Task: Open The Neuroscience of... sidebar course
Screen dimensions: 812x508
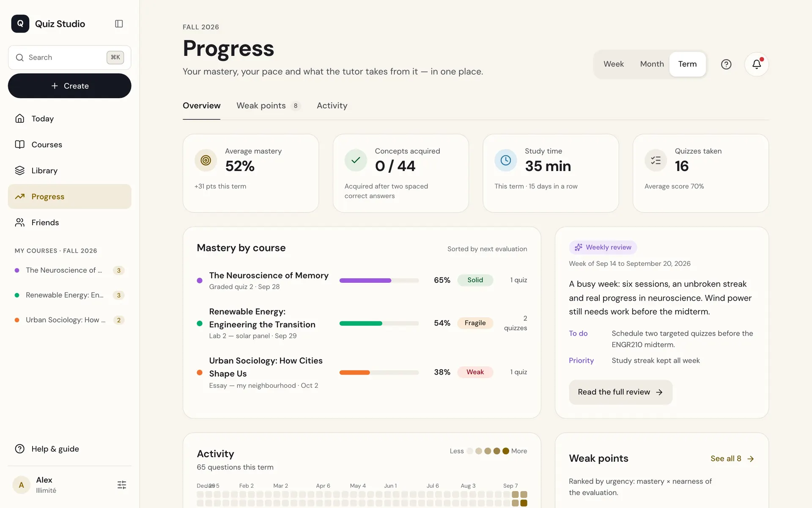Action: pyautogui.click(x=69, y=270)
